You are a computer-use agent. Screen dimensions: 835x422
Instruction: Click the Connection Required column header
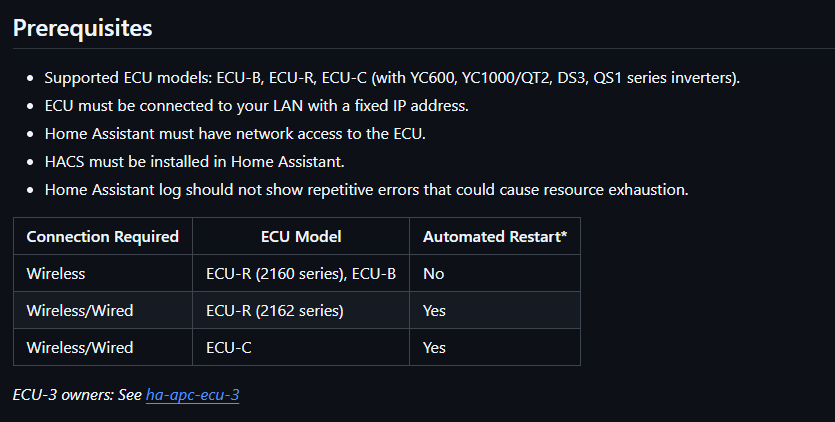pos(102,237)
